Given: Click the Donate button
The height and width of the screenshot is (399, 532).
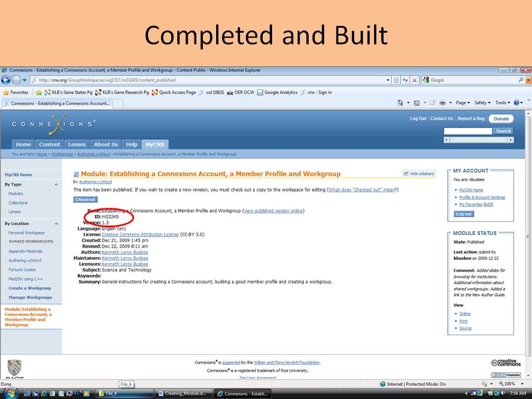Looking at the screenshot, I should [x=501, y=119].
